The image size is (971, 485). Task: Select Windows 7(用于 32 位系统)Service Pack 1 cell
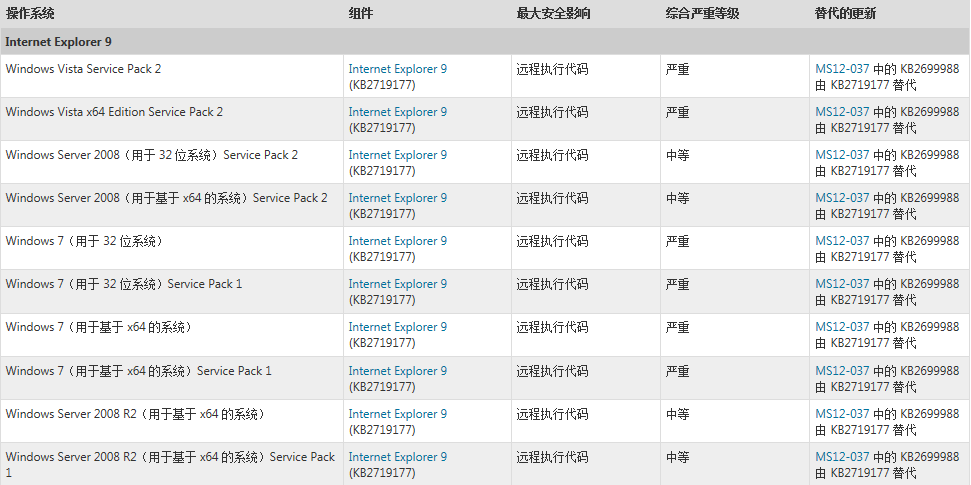click(172, 291)
